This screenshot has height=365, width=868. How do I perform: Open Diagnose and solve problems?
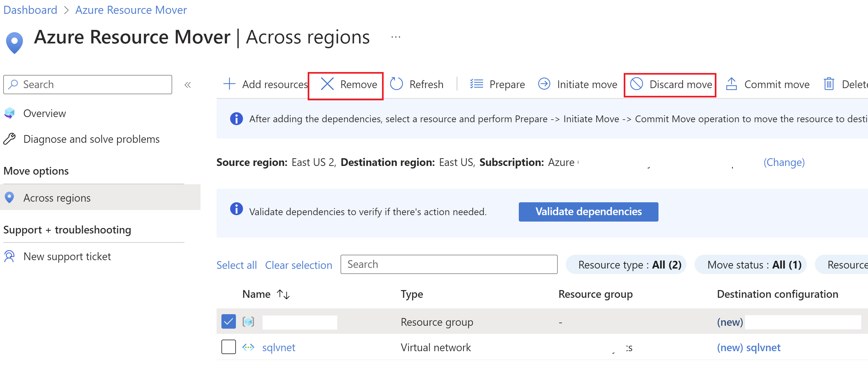pos(91,139)
